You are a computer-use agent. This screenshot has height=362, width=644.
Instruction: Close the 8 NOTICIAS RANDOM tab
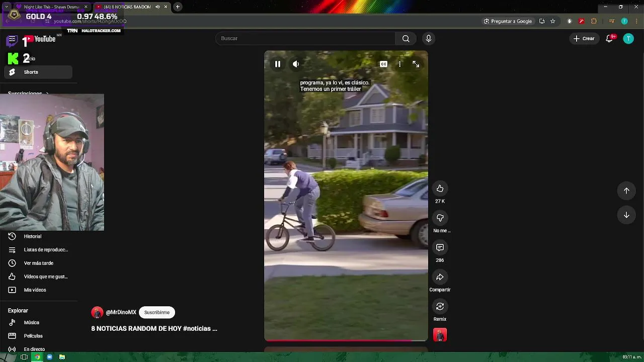click(166, 7)
